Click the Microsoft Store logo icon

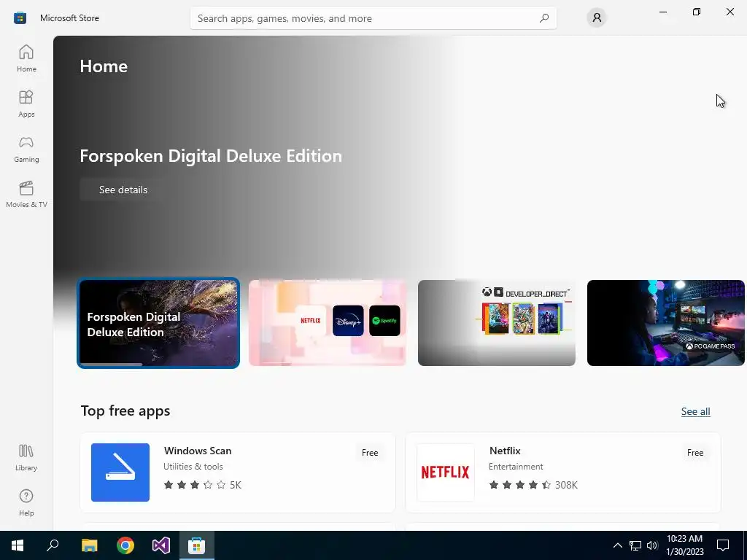click(20, 18)
